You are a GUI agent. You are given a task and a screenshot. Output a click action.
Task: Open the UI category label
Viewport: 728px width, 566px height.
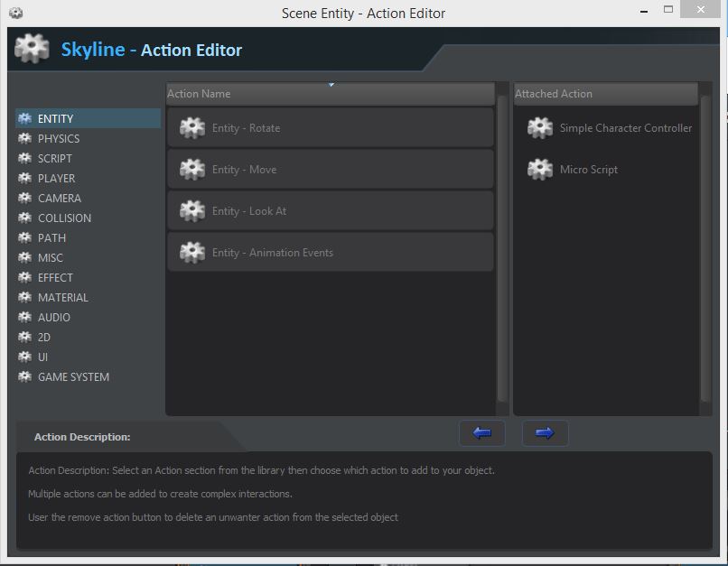tap(42, 357)
